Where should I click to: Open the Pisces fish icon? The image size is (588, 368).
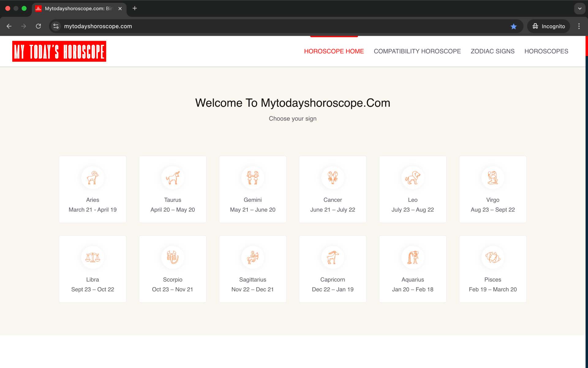[x=492, y=257]
